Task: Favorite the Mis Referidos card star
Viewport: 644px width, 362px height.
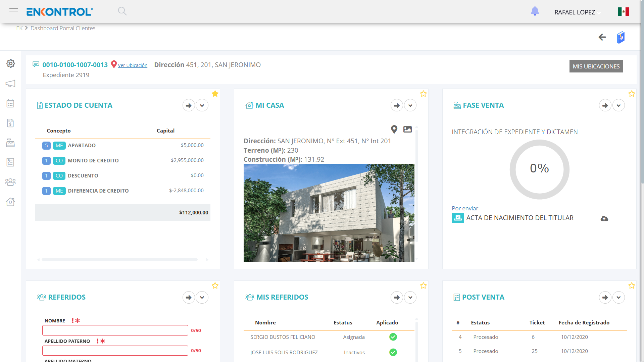Action: 424,286
